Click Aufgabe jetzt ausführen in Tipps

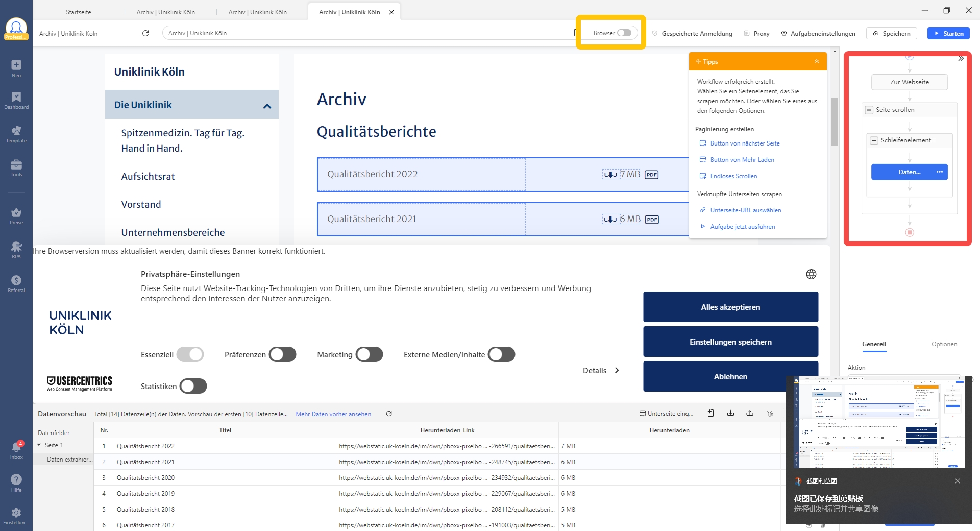[x=743, y=227]
